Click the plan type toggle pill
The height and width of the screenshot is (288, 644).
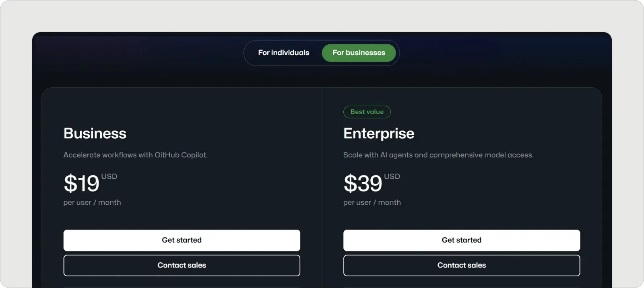[321, 53]
